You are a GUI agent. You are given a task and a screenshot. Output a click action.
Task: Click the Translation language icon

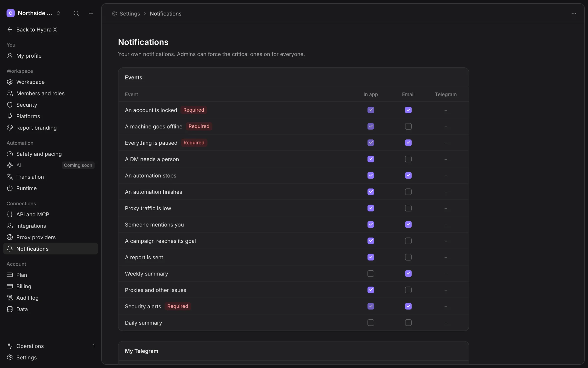(x=10, y=177)
